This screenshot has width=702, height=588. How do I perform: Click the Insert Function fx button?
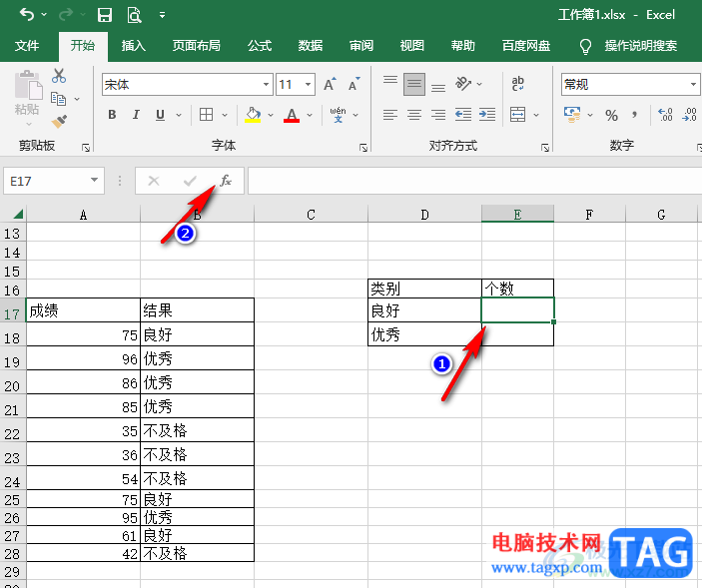point(226,181)
